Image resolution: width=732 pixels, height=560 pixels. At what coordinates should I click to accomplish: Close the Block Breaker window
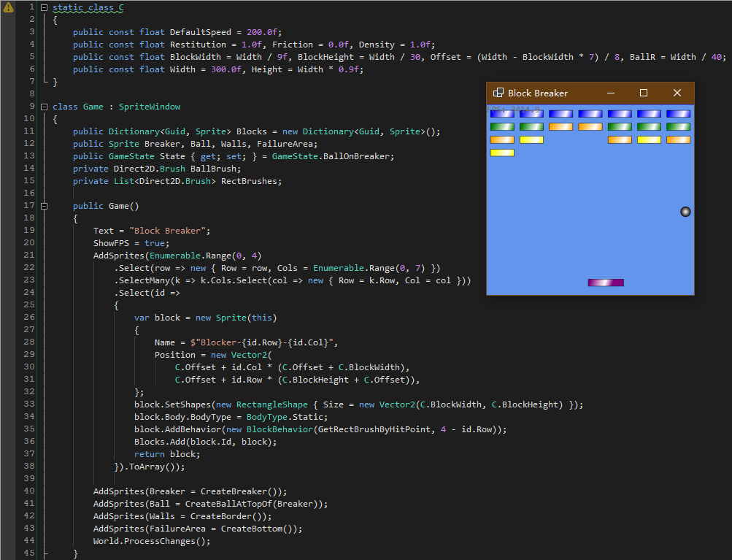677,93
